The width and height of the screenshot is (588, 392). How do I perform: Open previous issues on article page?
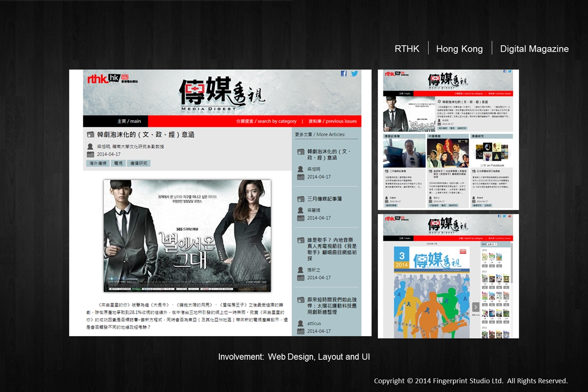tap(333, 121)
